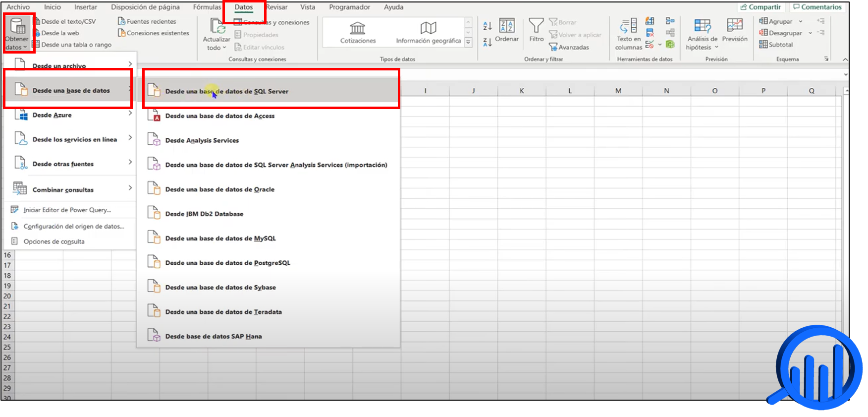Switch to the Archivo tab
Viewport: 868px width, 417px height.
click(x=18, y=7)
